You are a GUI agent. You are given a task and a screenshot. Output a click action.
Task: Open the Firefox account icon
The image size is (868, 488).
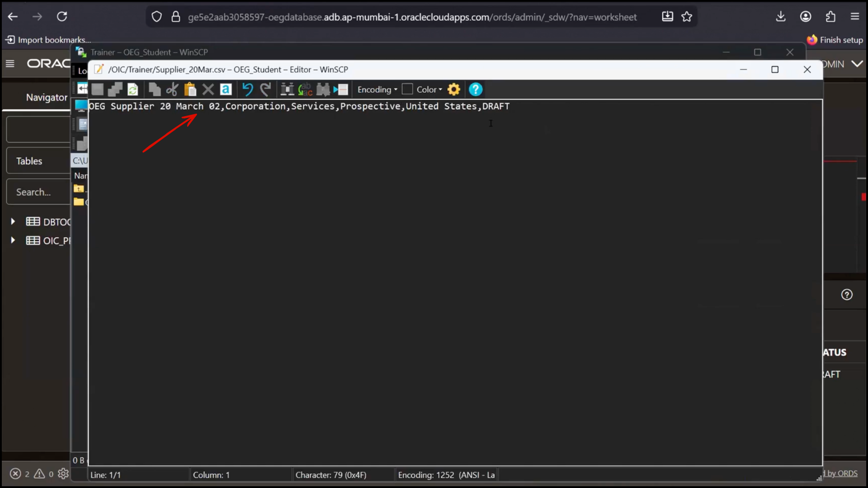point(806,17)
